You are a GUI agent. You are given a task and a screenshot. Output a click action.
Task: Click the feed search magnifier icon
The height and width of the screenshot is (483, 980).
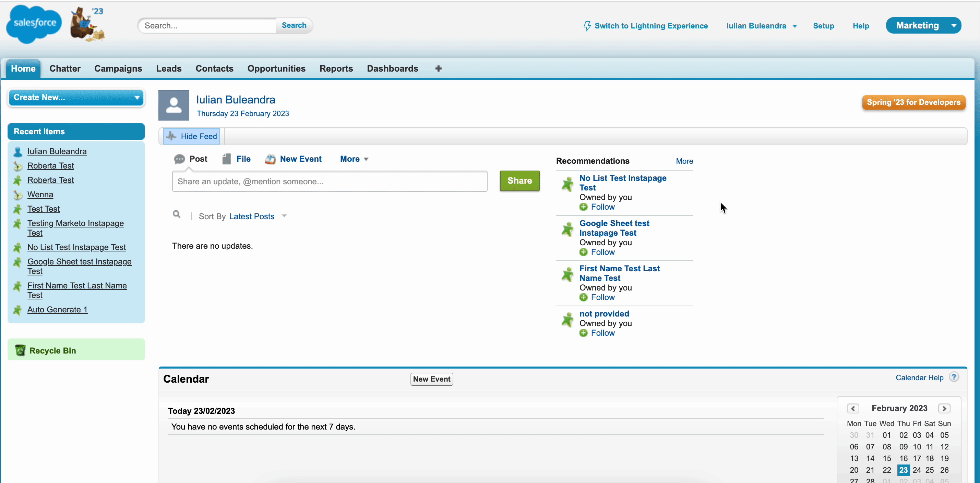pyautogui.click(x=177, y=214)
